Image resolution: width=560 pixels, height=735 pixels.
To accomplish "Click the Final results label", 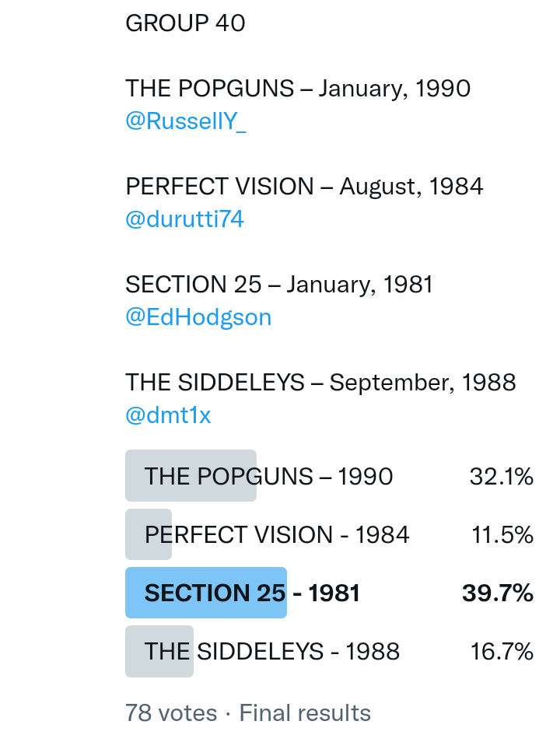I will pyautogui.click(x=305, y=712).
